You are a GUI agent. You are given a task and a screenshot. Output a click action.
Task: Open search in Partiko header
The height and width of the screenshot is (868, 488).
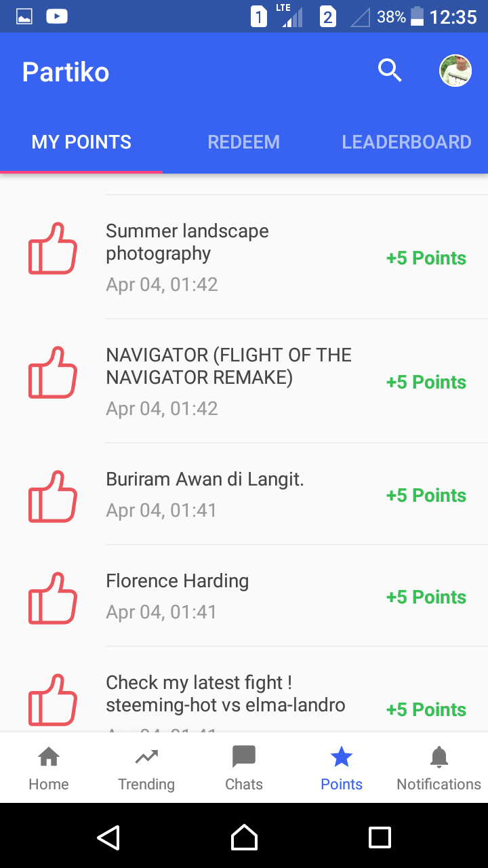(x=390, y=71)
